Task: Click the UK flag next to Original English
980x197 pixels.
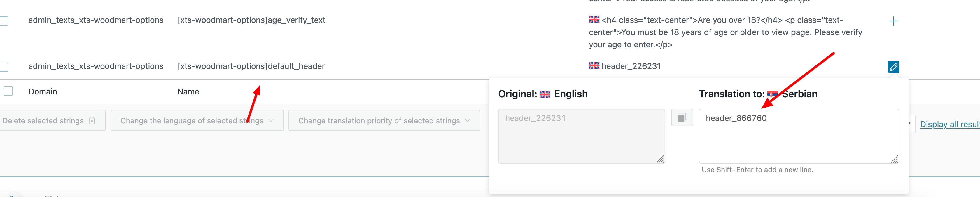Action: [545, 94]
